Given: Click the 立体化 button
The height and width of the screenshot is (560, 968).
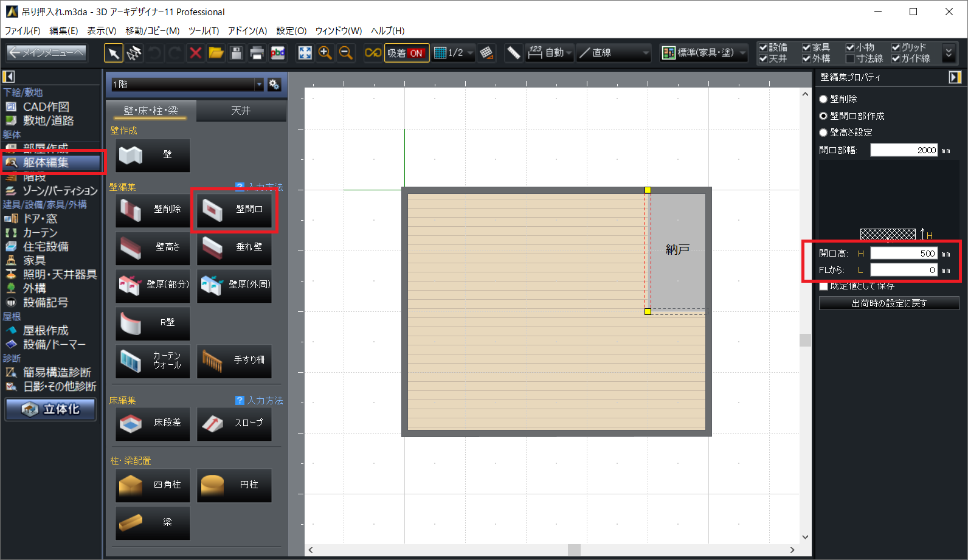Looking at the screenshot, I should point(51,409).
